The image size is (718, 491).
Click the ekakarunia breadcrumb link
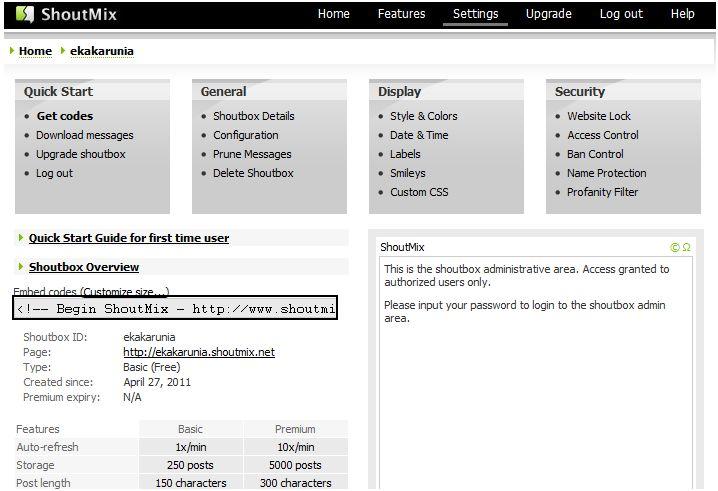(102, 51)
